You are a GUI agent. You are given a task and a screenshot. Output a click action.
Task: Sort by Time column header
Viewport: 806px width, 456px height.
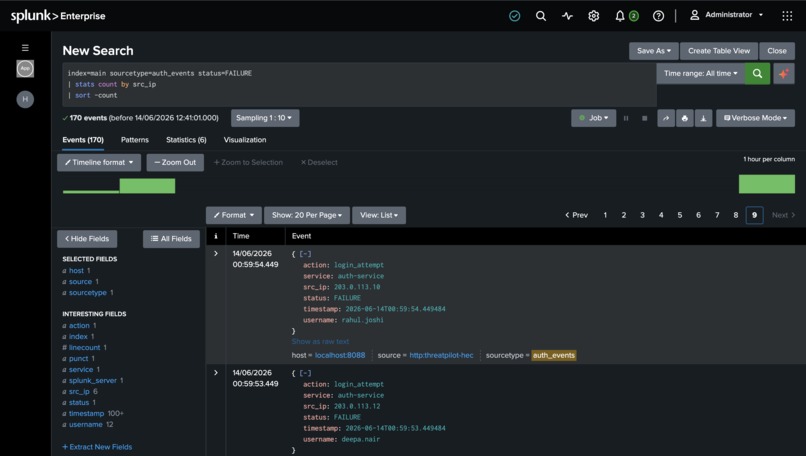[x=241, y=236]
